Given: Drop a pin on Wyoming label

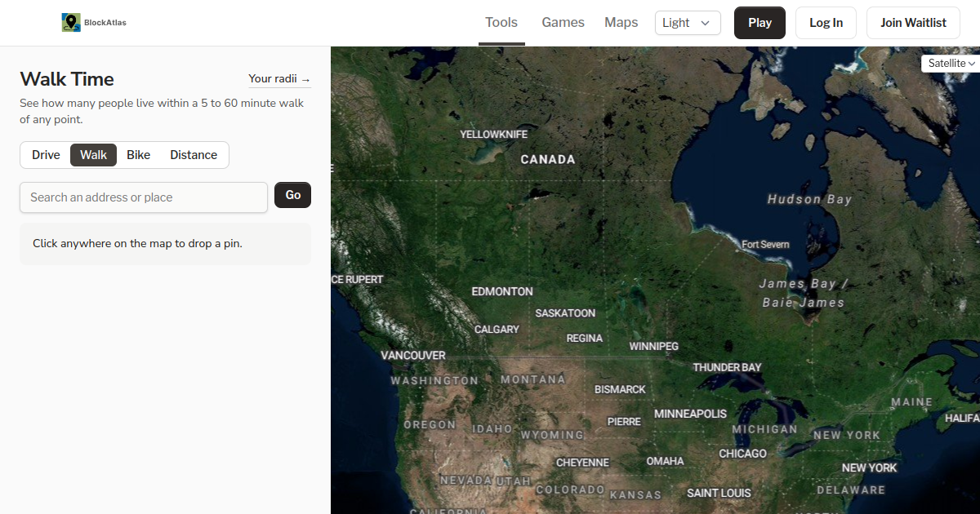Looking at the screenshot, I should click(x=552, y=435).
